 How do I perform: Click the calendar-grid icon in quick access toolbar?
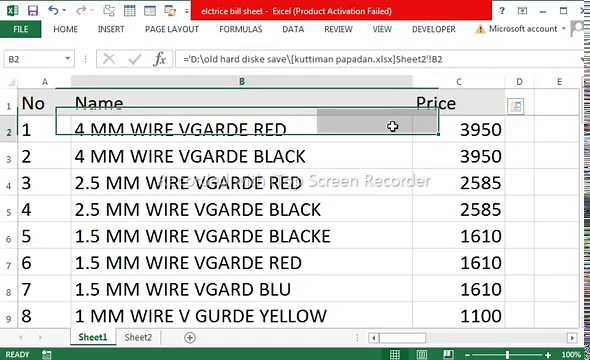tap(129, 11)
